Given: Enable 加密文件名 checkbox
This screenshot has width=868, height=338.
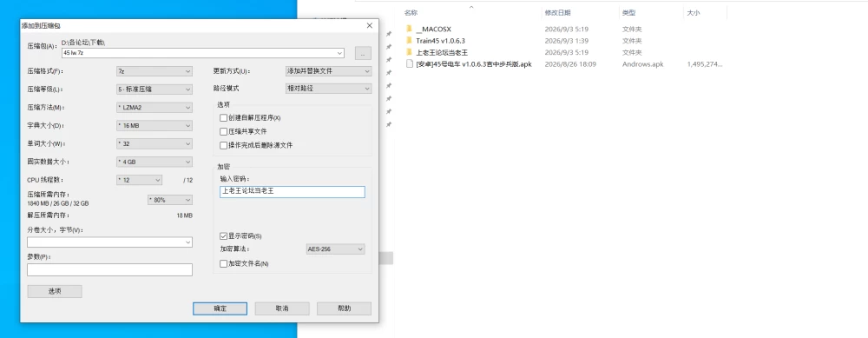Looking at the screenshot, I should coord(224,264).
